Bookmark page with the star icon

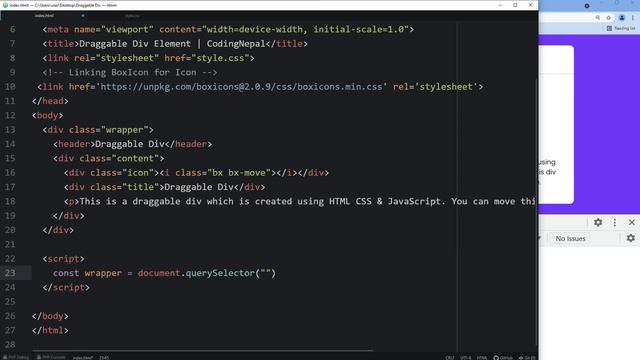point(609,18)
